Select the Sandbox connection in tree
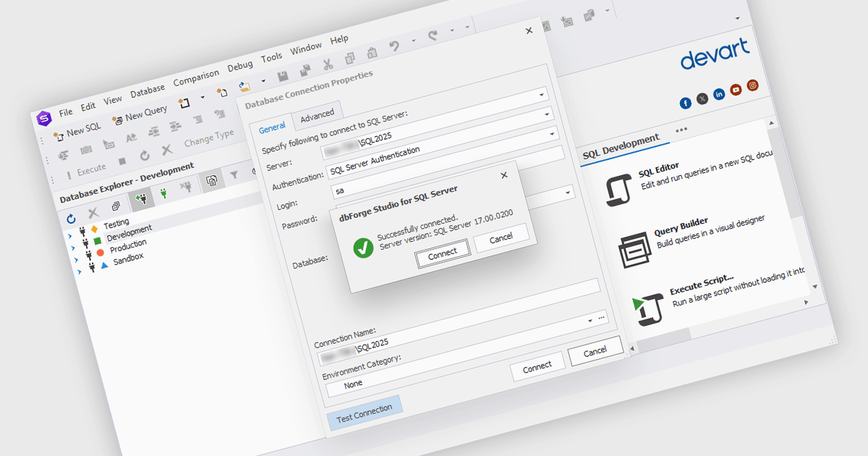This screenshot has width=868, height=456. [x=128, y=258]
